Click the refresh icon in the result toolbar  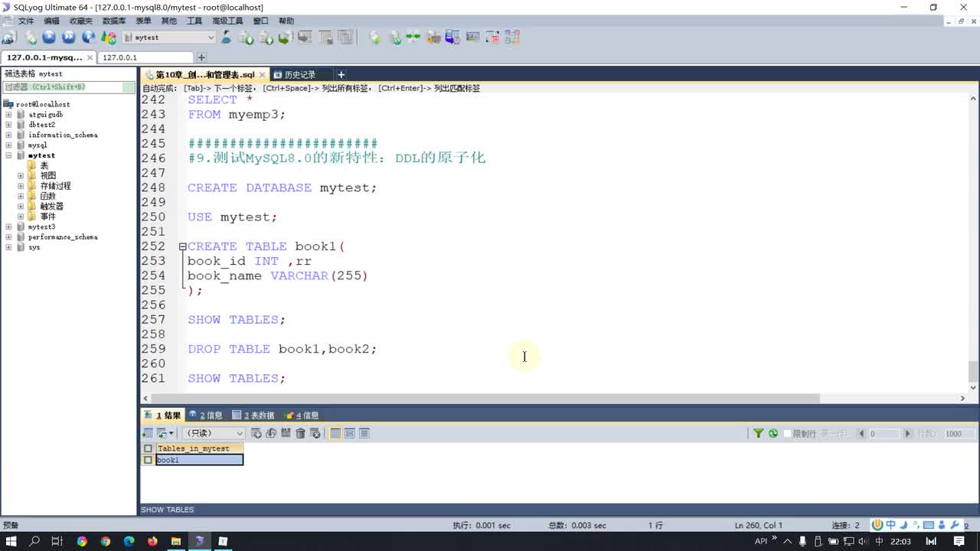[x=773, y=433]
